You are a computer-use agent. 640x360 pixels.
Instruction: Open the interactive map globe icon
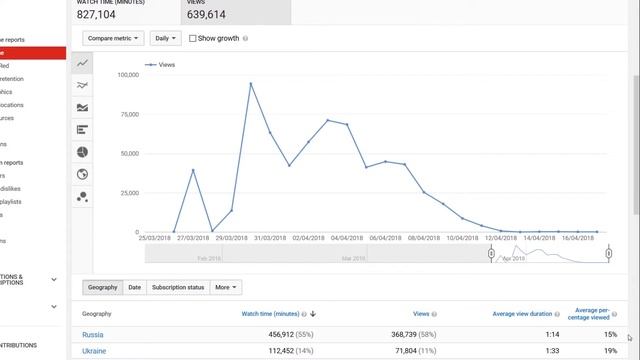tap(82, 174)
